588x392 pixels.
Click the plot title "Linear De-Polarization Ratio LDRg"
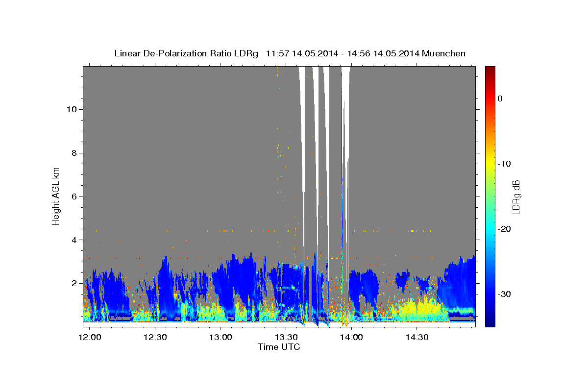tap(186, 53)
